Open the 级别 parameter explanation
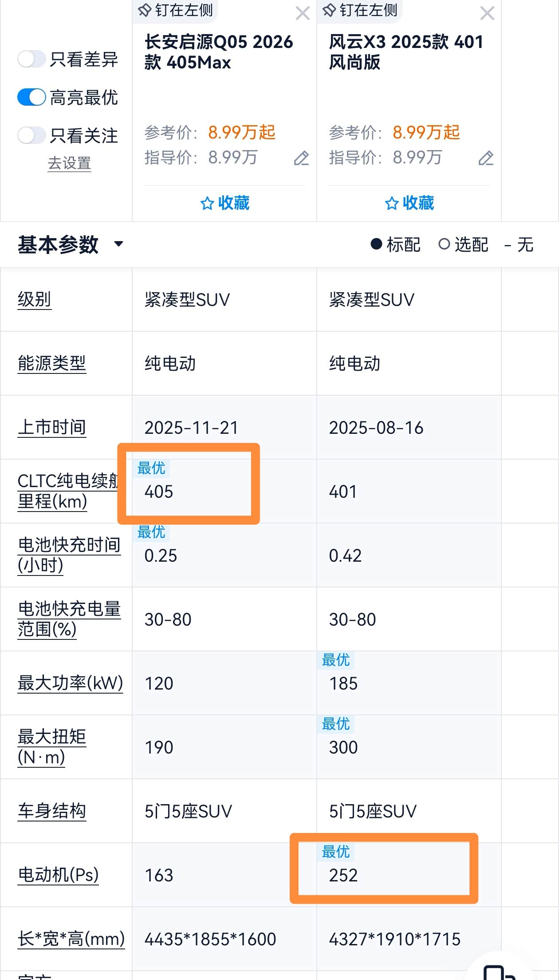 tap(35, 299)
